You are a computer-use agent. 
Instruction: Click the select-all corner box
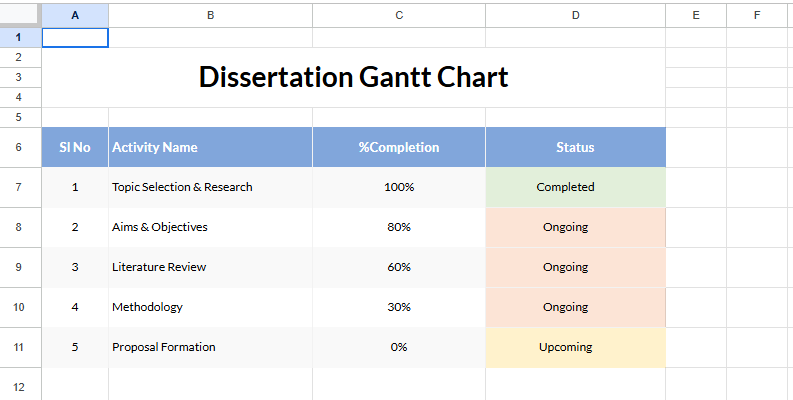20,14
